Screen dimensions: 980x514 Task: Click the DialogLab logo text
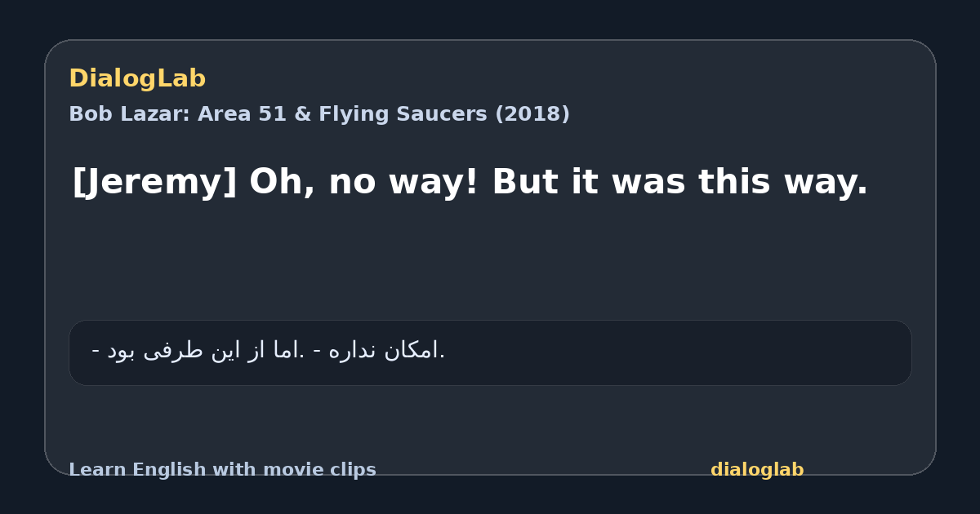[x=137, y=79]
